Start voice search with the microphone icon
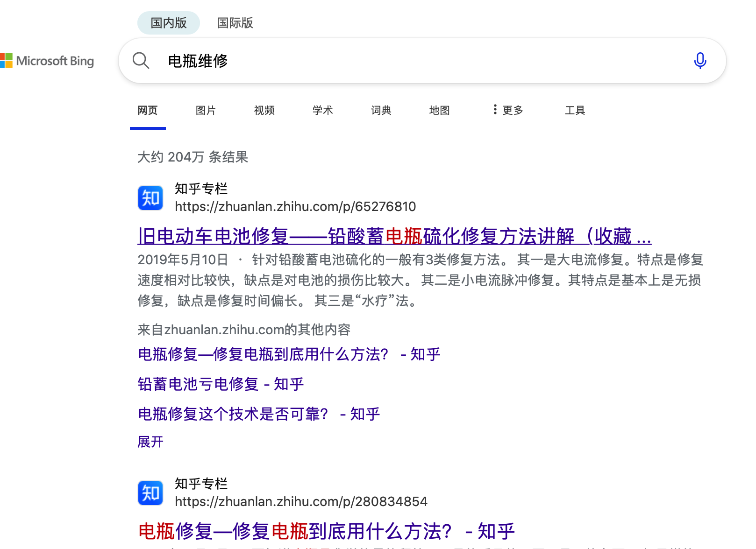756x549 pixels. (x=700, y=61)
